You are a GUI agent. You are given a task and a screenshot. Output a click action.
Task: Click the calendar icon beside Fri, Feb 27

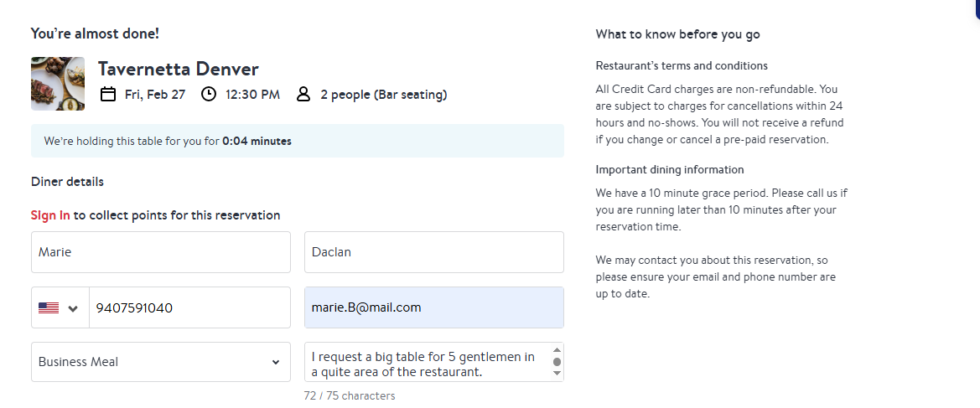[x=108, y=95]
